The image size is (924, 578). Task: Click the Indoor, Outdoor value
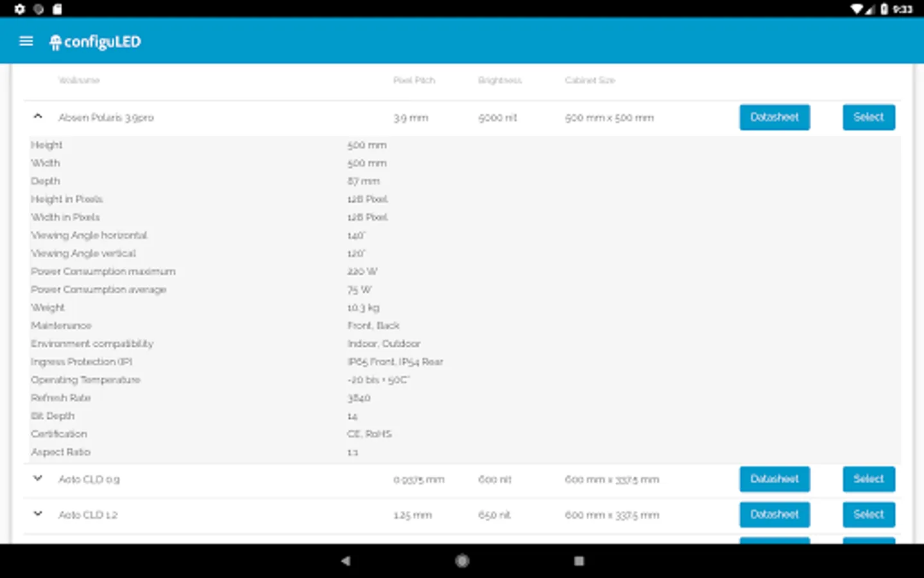click(384, 344)
